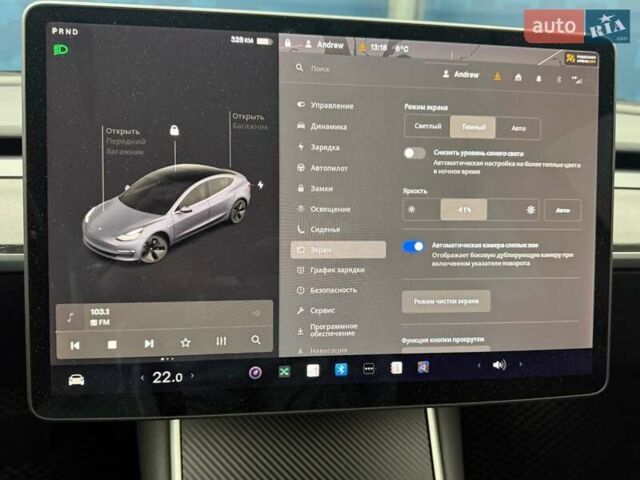Skip to the next radio station
Screen dimensions: 640x480
(x=149, y=343)
